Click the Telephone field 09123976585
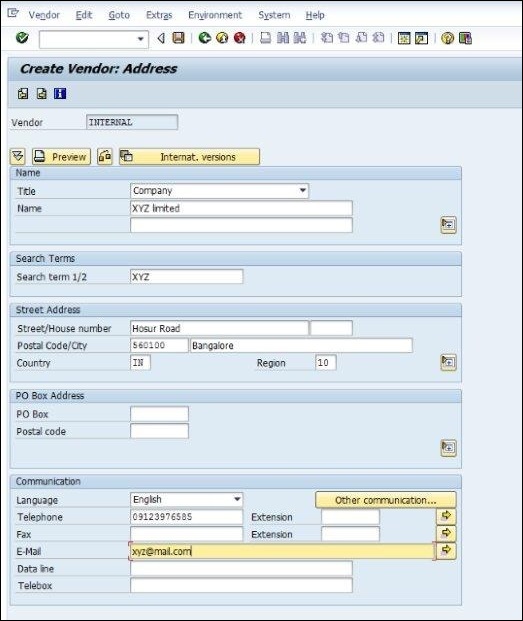Screen dimensions: 523x621 click(186, 517)
